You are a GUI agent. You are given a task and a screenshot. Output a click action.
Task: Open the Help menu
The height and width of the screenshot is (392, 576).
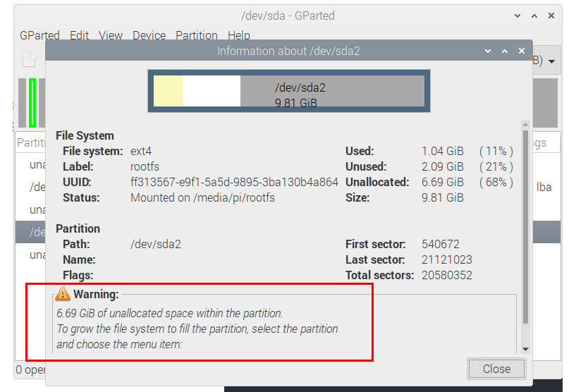(239, 35)
